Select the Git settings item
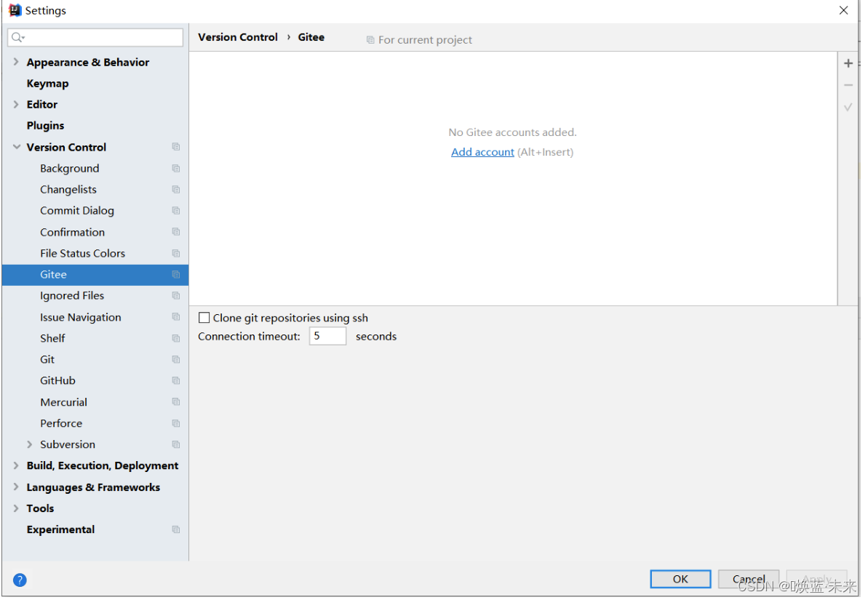This screenshot has height=600, width=868. pos(47,359)
